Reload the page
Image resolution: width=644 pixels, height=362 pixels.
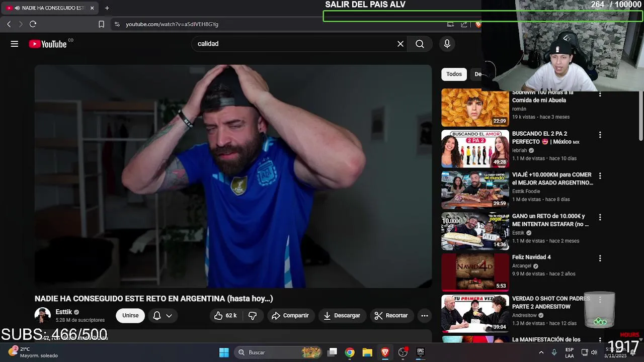(x=33, y=24)
